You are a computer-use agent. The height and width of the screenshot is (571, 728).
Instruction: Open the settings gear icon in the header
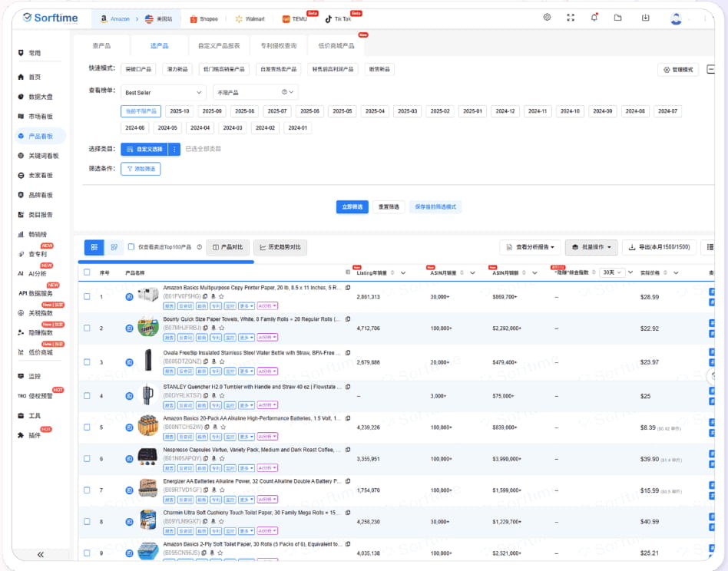(x=547, y=17)
